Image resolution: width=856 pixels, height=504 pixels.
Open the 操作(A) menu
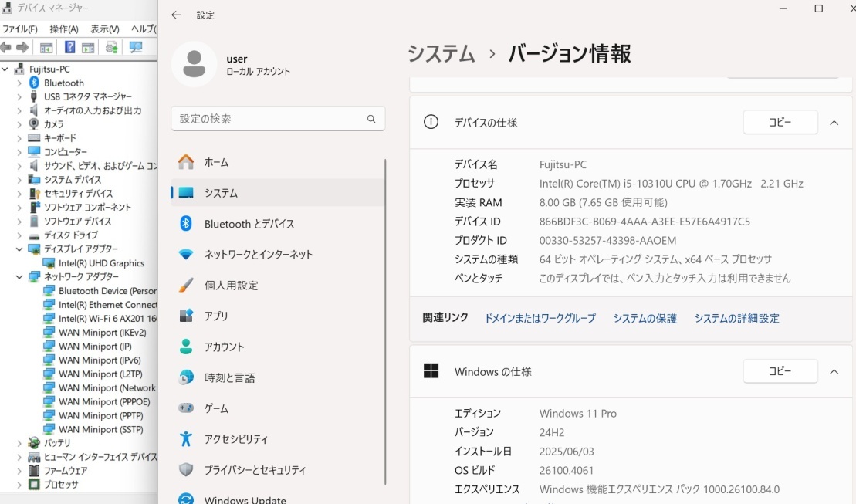click(x=65, y=29)
